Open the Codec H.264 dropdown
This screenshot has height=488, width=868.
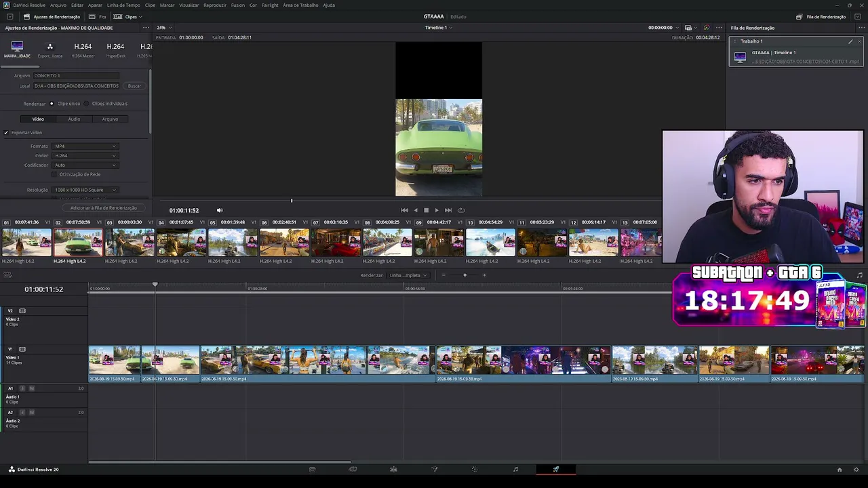click(85, 156)
